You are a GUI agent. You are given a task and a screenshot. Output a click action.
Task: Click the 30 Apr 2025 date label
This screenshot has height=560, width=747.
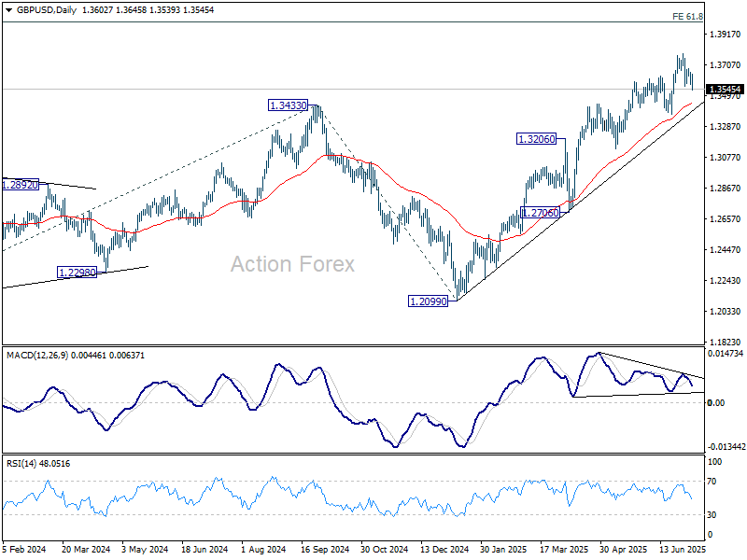[623, 549]
